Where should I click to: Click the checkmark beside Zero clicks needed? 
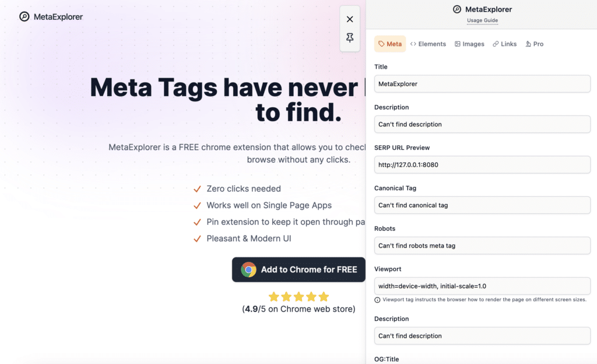[x=197, y=189]
